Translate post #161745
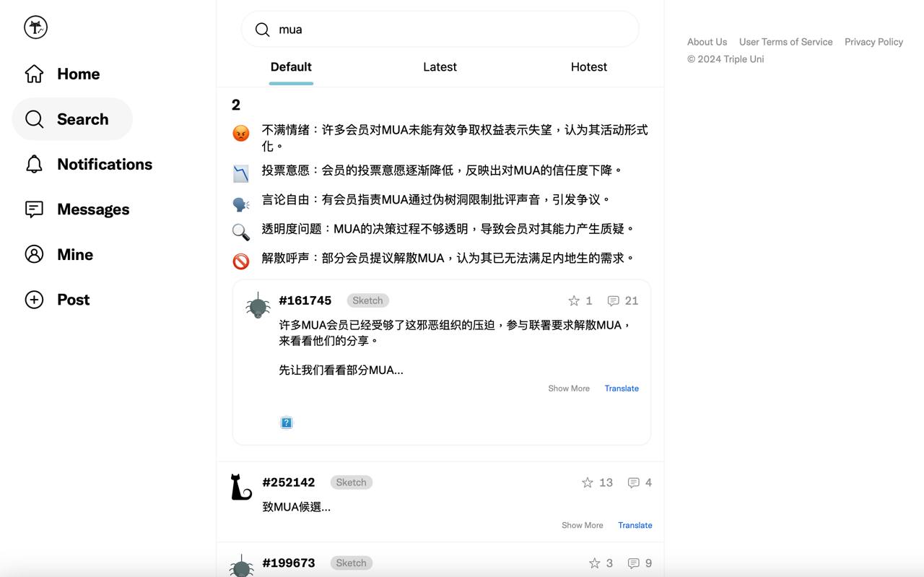This screenshot has width=924, height=577. [x=621, y=389]
